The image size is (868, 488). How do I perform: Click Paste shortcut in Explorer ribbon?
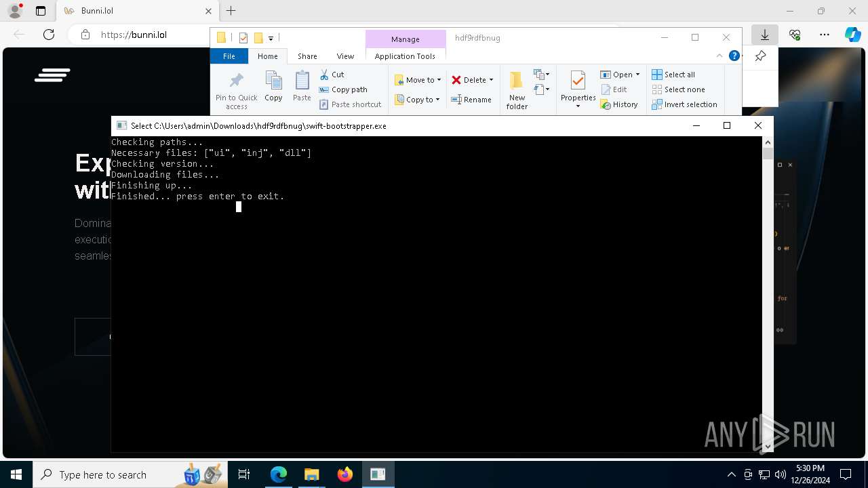tap(351, 104)
